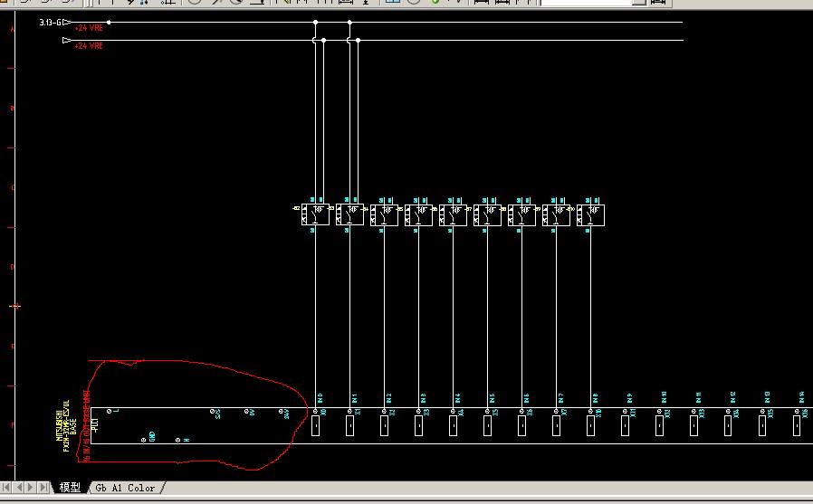The width and height of the screenshot is (813, 504).
Task: Select the GND terminal circle on PLC
Action: click(x=143, y=440)
